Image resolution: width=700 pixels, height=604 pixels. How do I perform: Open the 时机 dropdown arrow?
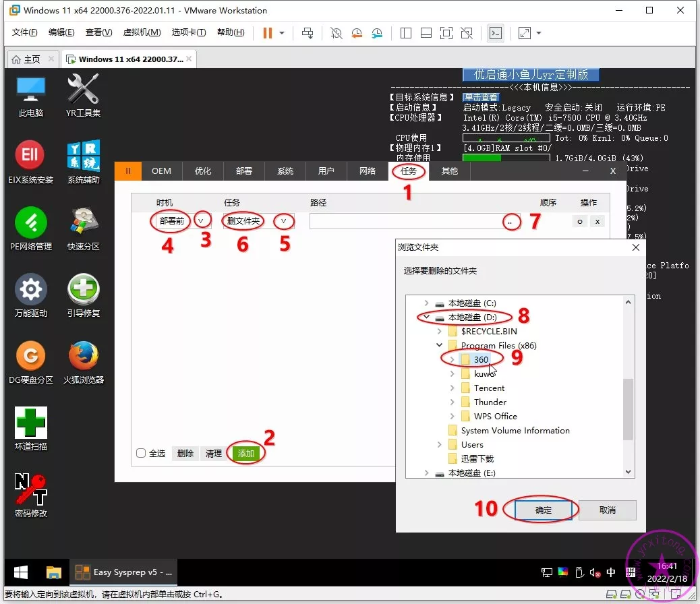(201, 221)
